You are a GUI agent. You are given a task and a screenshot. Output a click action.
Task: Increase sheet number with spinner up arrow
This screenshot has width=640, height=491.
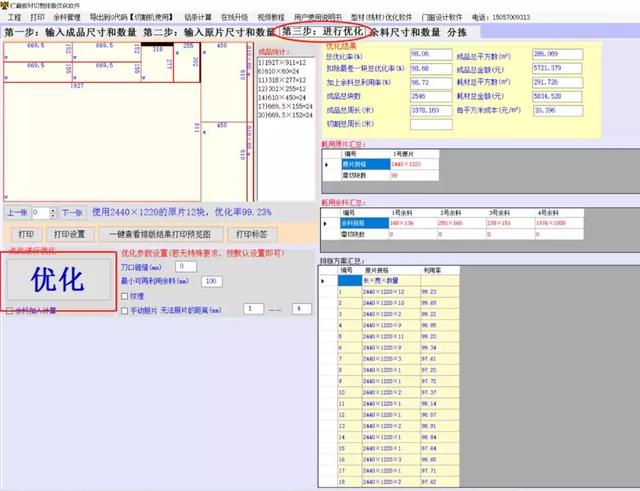click(x=53, y=210)
